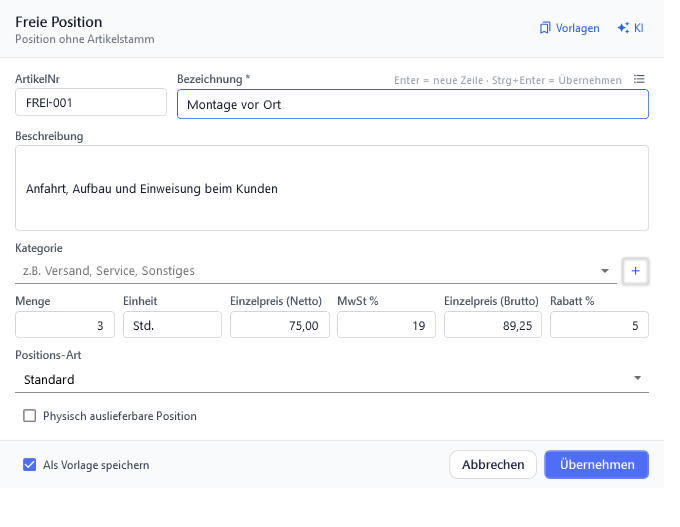The height and width of the screenshot is (527, 680).
Task: Open Vorlagen templates
Action: [x=569, y=28]
